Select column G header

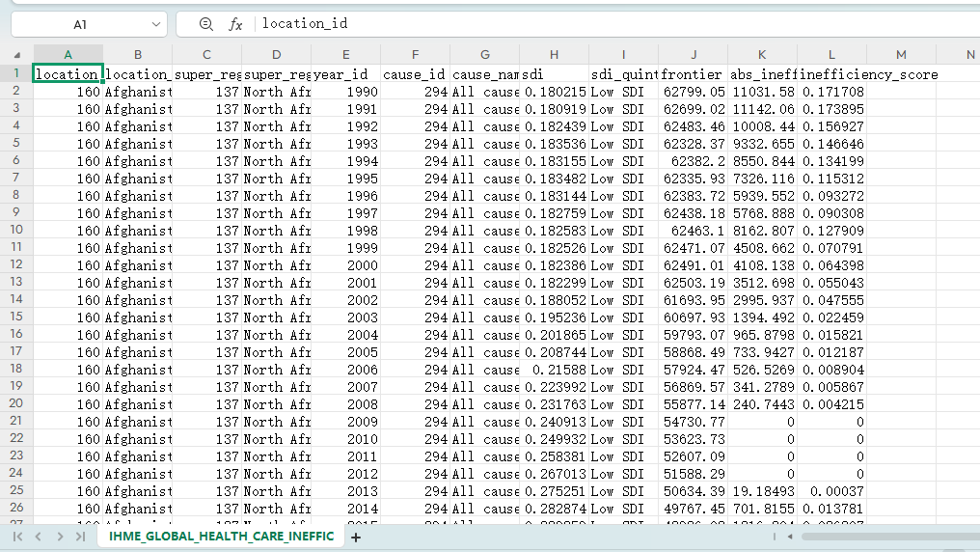point(484,55)
